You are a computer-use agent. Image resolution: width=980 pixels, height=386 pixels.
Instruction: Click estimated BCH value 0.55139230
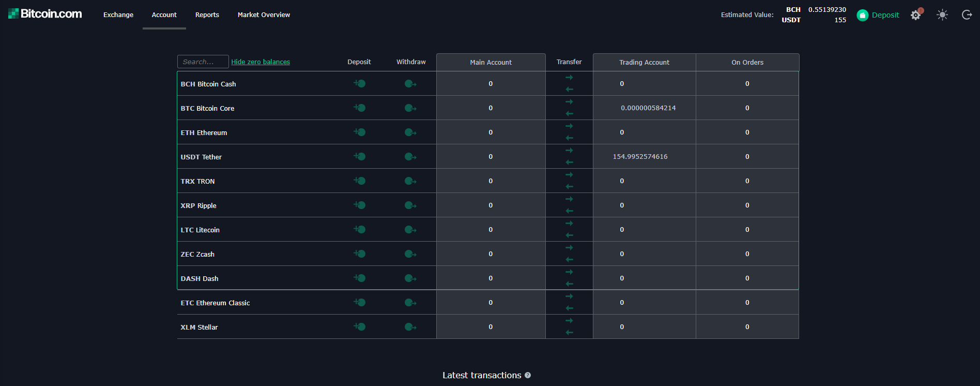[x=827, y=10]
